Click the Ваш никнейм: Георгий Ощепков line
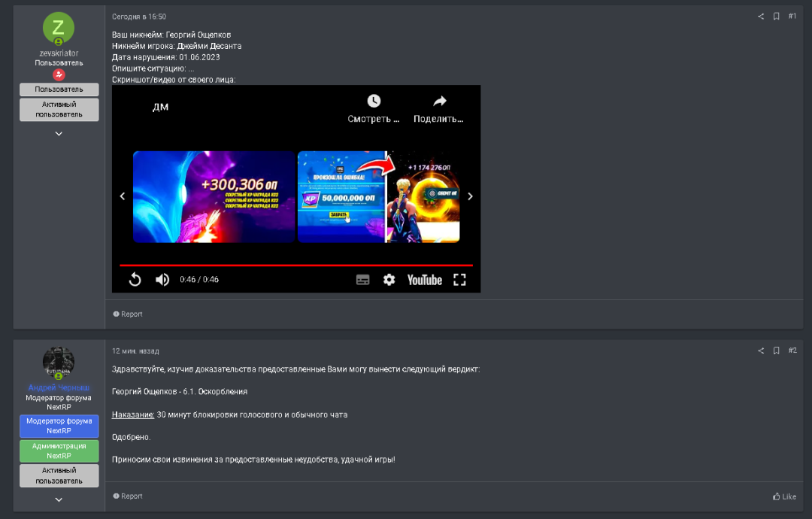The width and height of the screenshot is (812, 519). pos(171,35)
